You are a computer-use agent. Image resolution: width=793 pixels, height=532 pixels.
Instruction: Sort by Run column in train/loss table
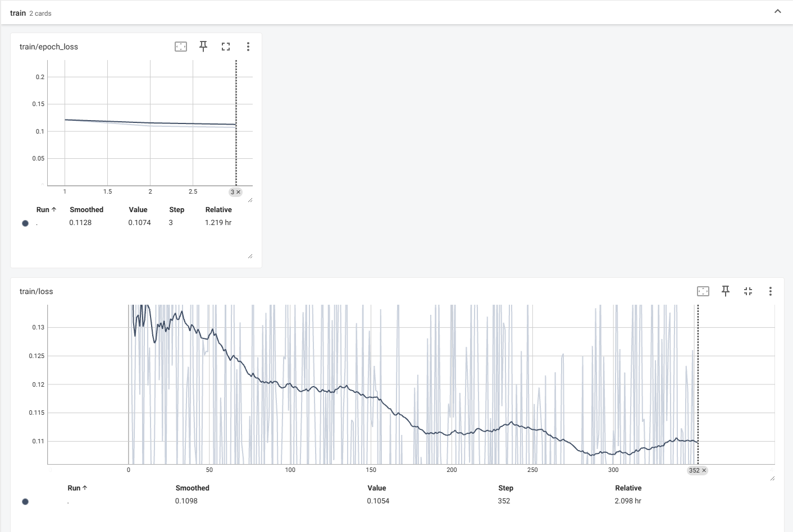tap(78, 488)
